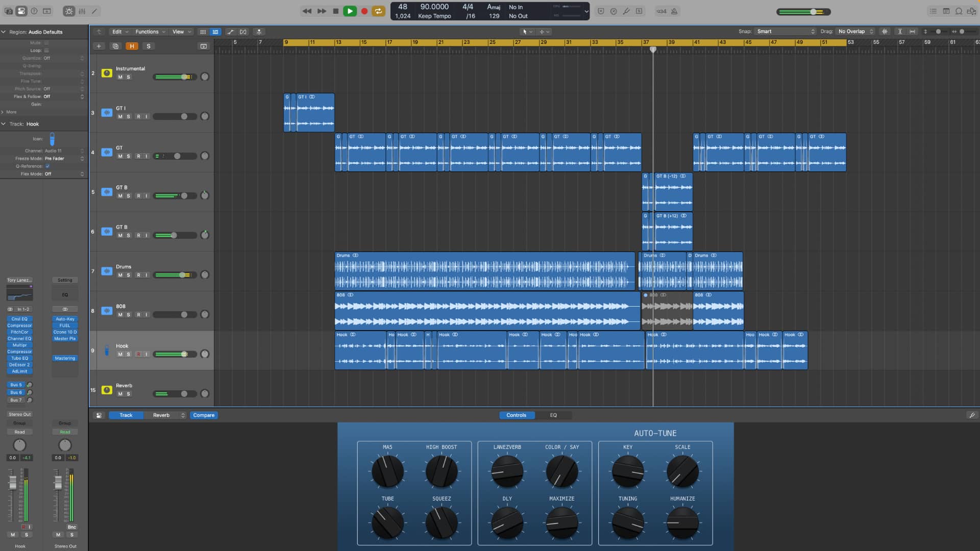
Task: Open the Mixer from control bar
Action: pos(82,11)
